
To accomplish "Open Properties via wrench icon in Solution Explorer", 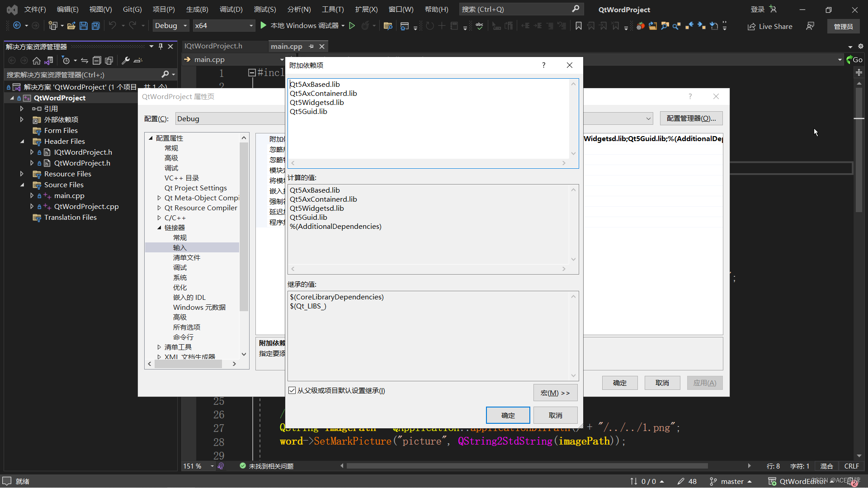I will pyautogui.click(x=125, y=60).
